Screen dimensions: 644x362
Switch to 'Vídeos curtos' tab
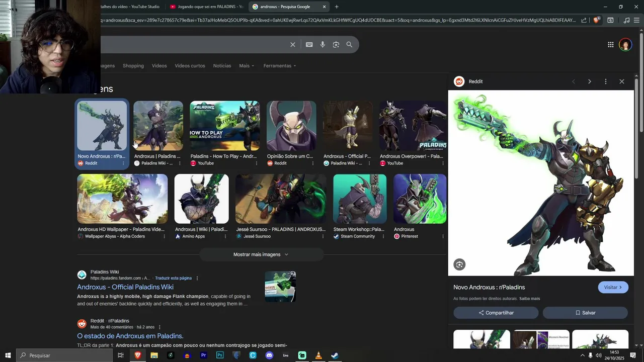[190, 66]
